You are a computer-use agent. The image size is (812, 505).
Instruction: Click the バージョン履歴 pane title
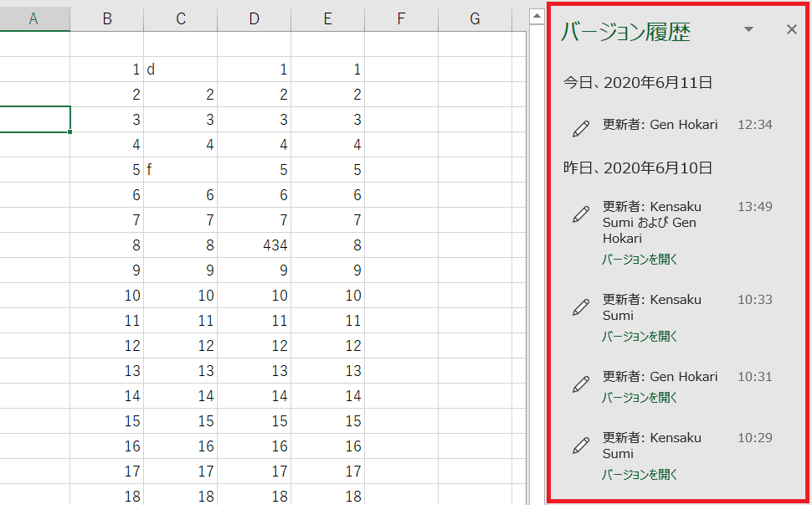pos(626,32)
